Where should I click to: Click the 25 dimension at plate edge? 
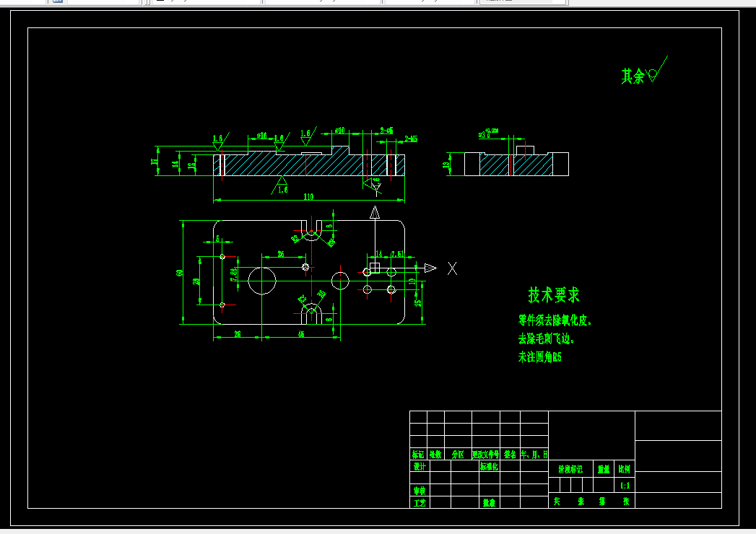(x=417, y=303)
